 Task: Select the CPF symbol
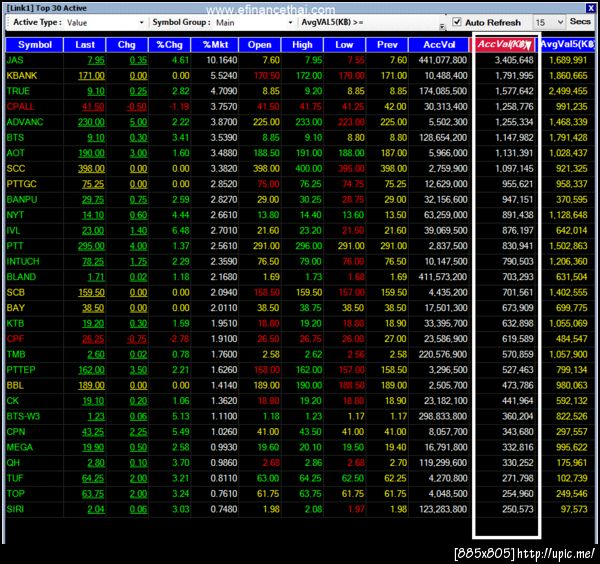[15, 339]
